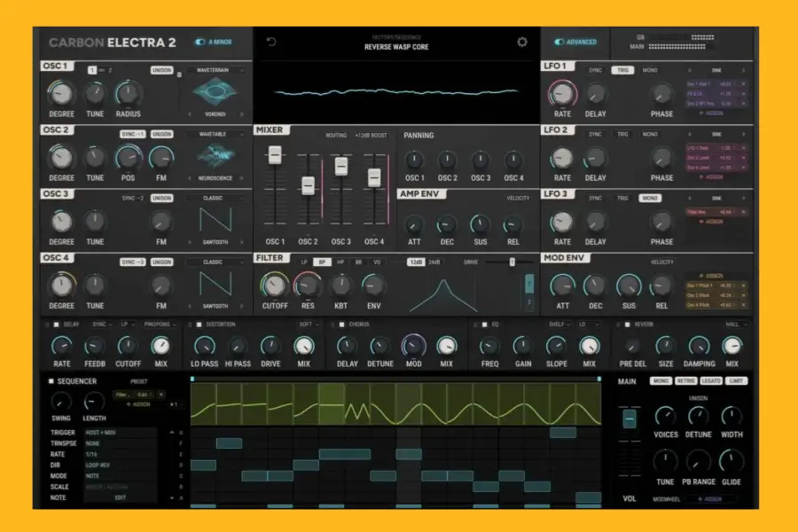Enable the Reverb effect checkbox

coord(628,325)
